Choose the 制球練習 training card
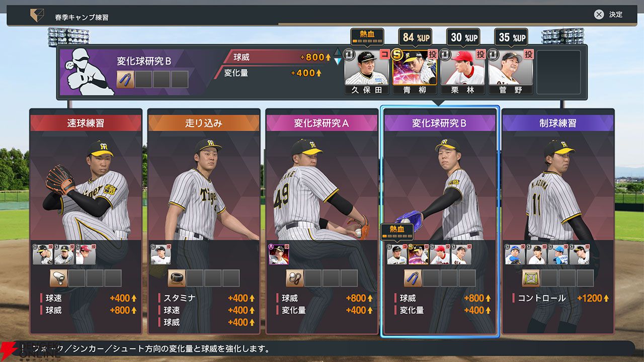The width and height of the screenshot is (644, 362). pos(558,221)
